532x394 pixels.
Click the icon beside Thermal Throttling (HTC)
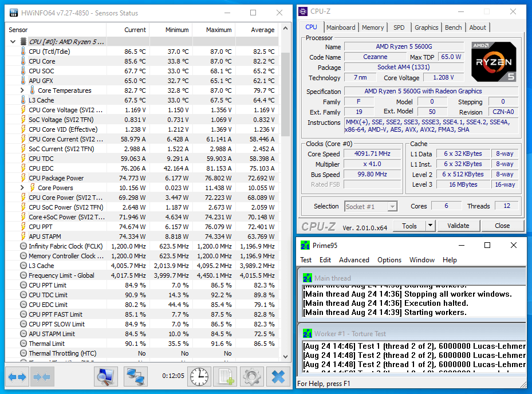[23, 353]
